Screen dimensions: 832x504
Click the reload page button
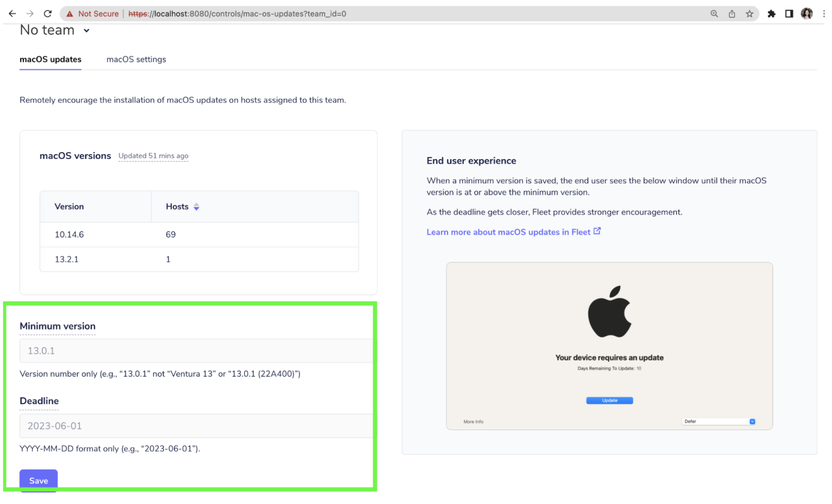coord(47,13)
